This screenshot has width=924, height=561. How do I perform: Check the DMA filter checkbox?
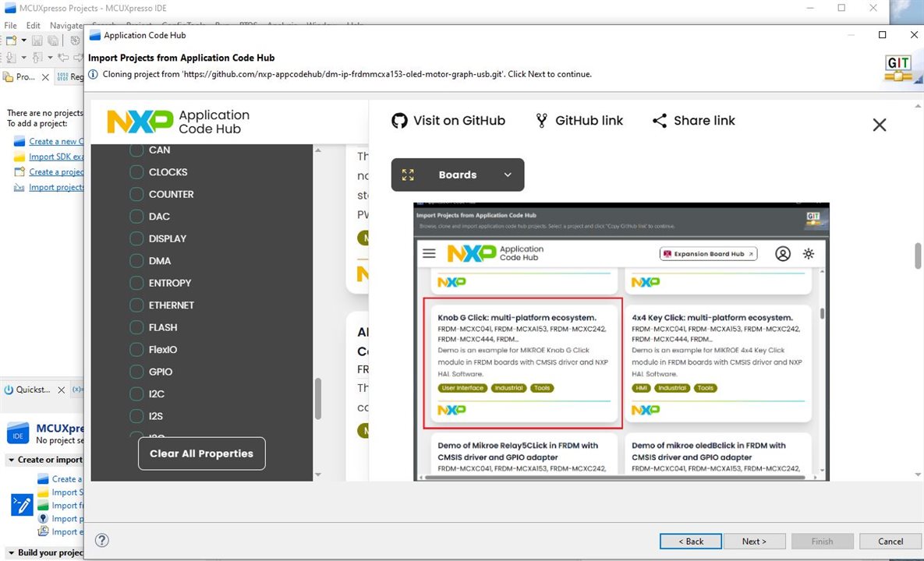tap(136, 261)
